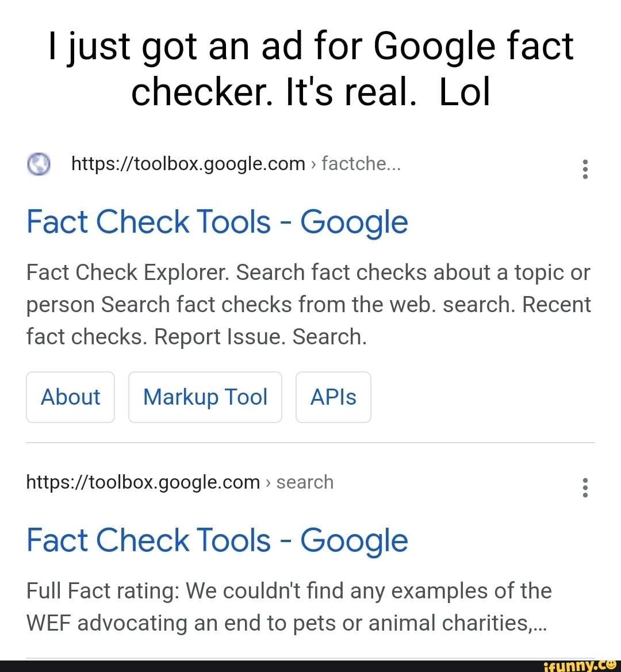
Task: Open the second Fact Check Tools - Google result
Action: coord(217,540)
